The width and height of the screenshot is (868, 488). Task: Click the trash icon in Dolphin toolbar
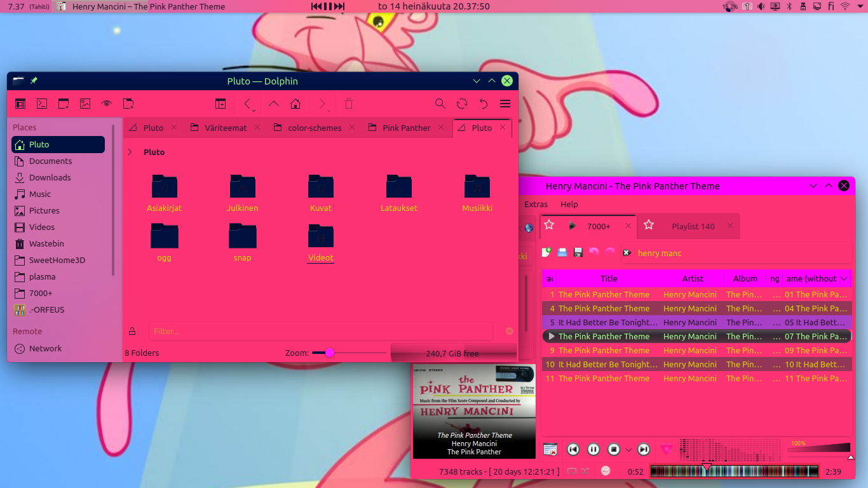point(348,104)
